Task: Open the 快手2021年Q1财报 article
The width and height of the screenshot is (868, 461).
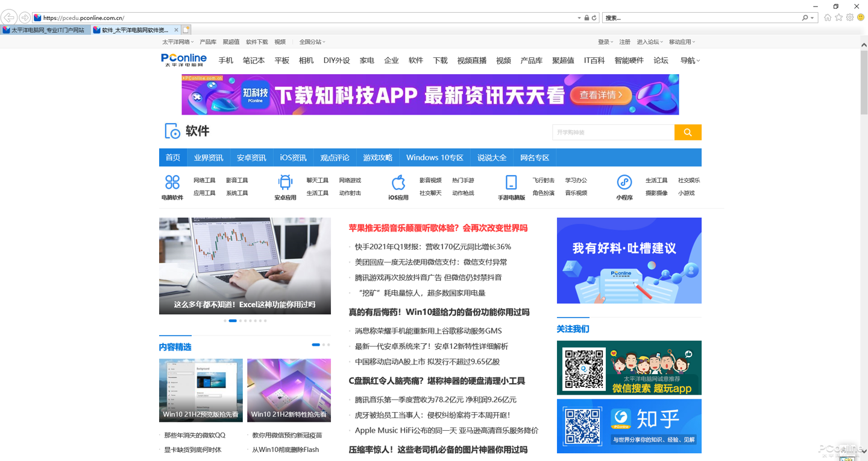Action: click(x=433, y=247)
